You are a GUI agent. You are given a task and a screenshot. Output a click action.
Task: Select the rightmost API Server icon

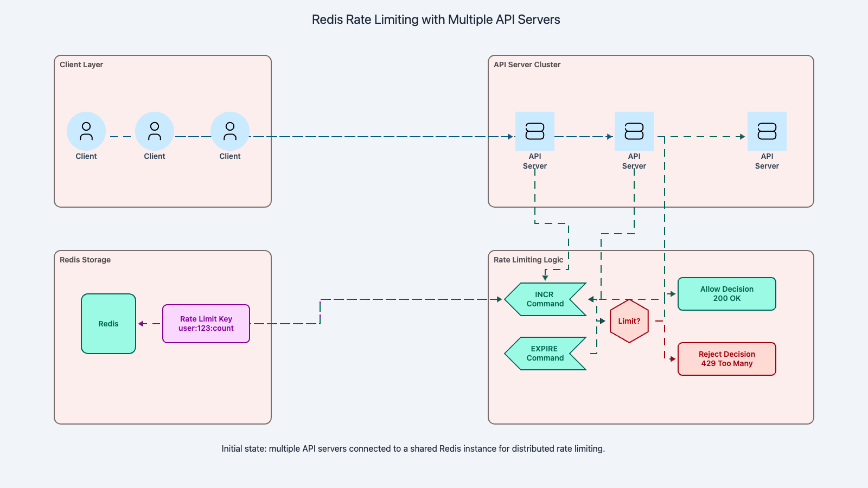click(767, 131)
